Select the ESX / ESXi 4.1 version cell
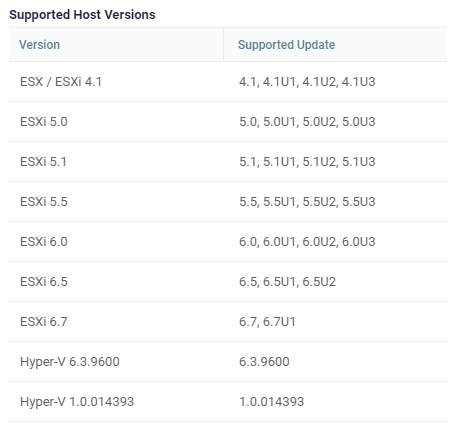The height and width of the screenshot is (442, 460). [61, 82]
